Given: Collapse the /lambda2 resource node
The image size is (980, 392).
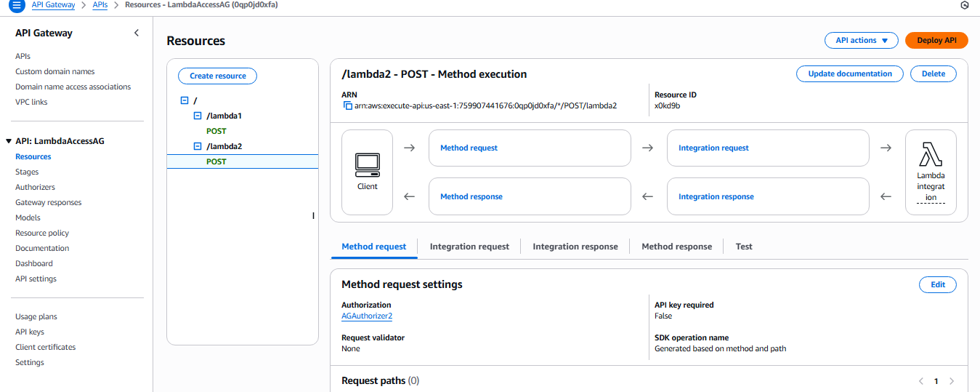Looking at the screenshot, I should 198,146.
